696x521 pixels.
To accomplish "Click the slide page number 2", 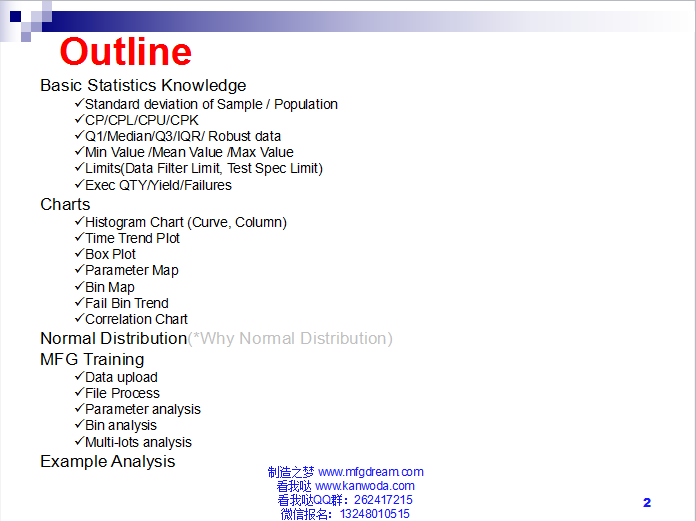I will (647, 502).
